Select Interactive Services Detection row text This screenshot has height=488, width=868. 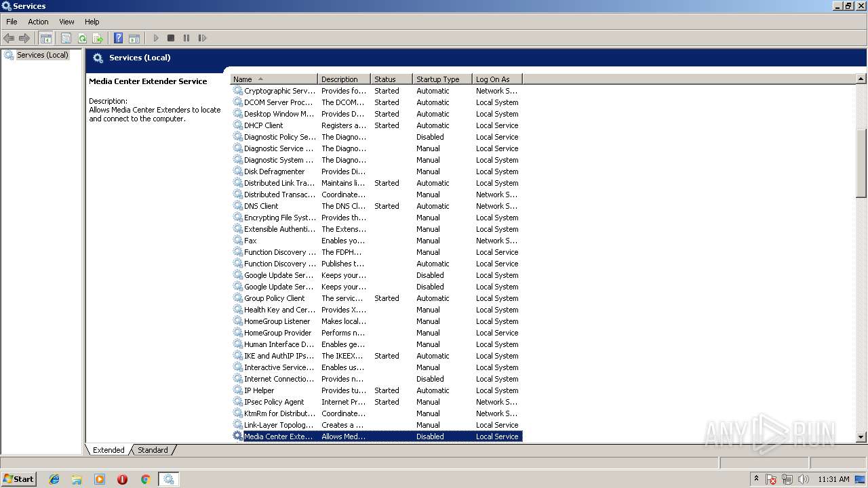click(279, 367)
